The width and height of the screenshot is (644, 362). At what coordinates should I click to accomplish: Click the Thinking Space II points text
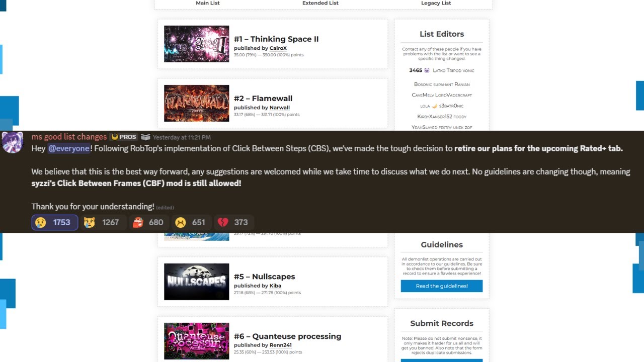pyautogui.click(x=269, y=55)
